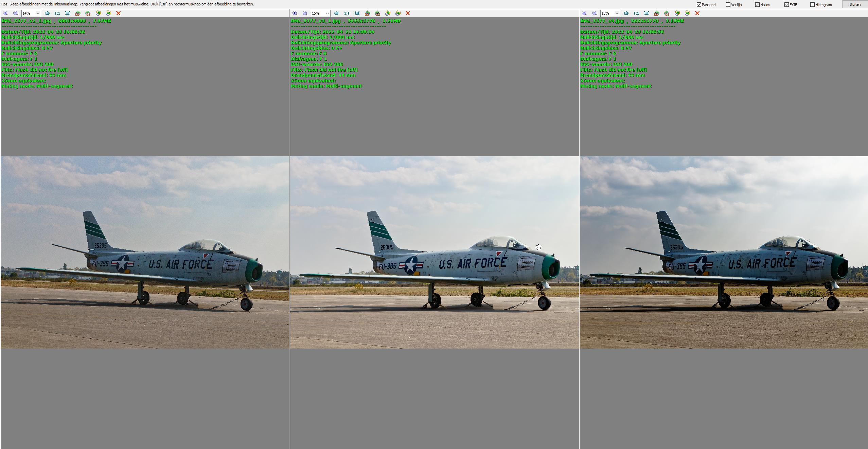
Task: Zoom in on the left image panel
Action: (5, 13)
